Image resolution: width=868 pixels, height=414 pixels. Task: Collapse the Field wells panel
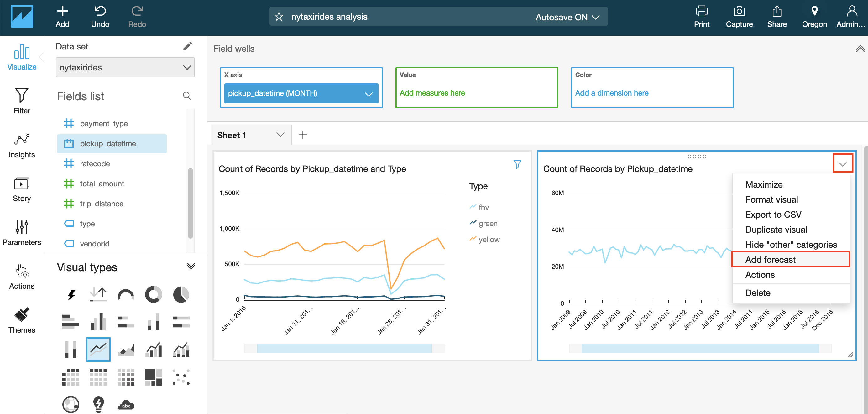(x=860, y=49)
